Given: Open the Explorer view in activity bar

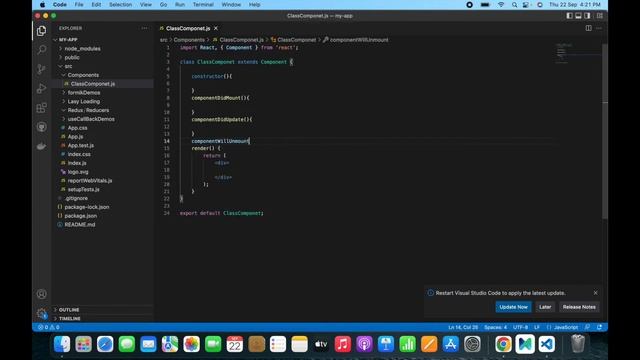Looking at the screenshot, I should 41,31.
